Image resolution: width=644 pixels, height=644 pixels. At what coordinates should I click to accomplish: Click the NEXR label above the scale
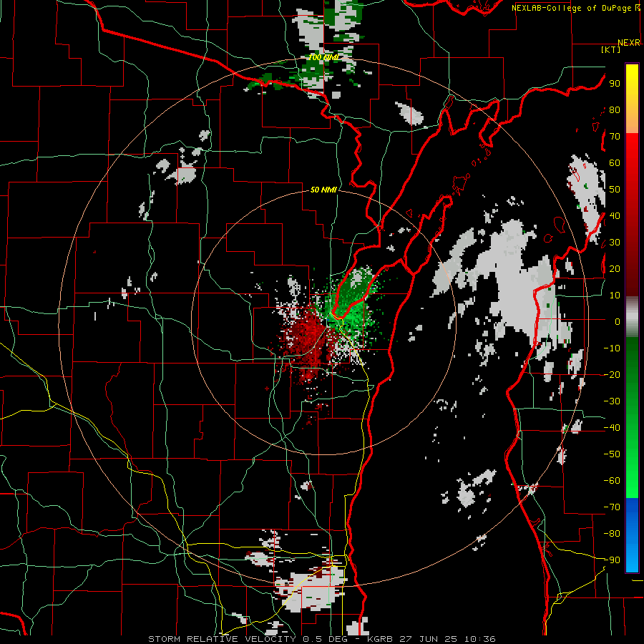pos(629,43)
